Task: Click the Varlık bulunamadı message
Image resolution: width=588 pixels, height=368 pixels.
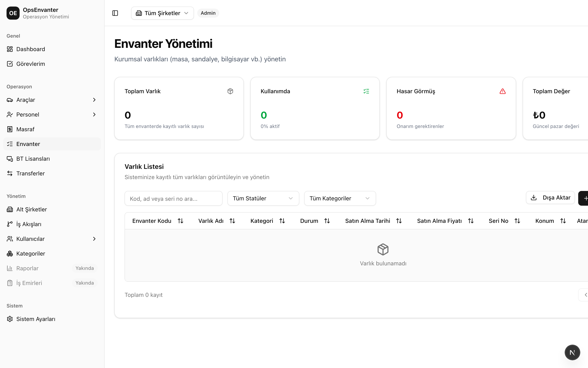Action: pyautogui.click(x=383, y=263)
